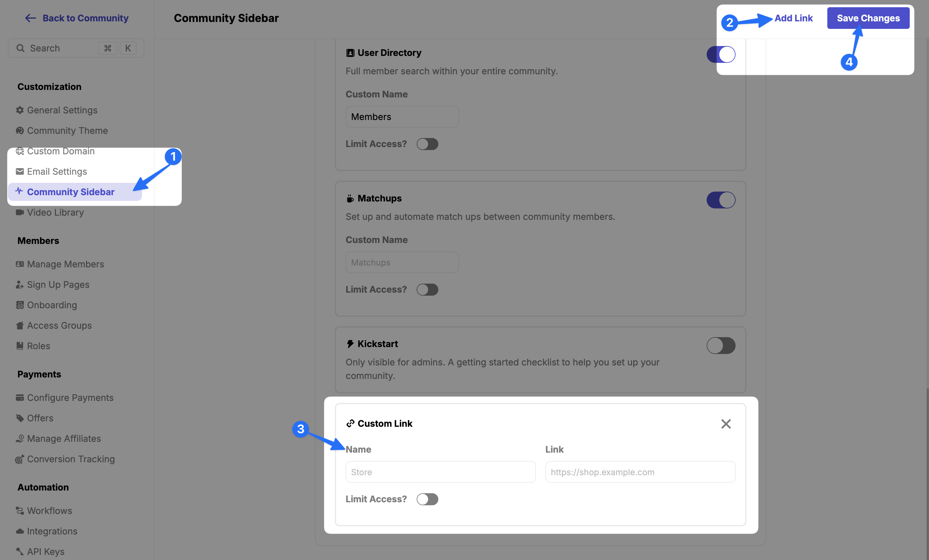Screen dimensions: 929x560
Task: Click the Manage Affiliates icon
Action: click(x=20, y=438)
